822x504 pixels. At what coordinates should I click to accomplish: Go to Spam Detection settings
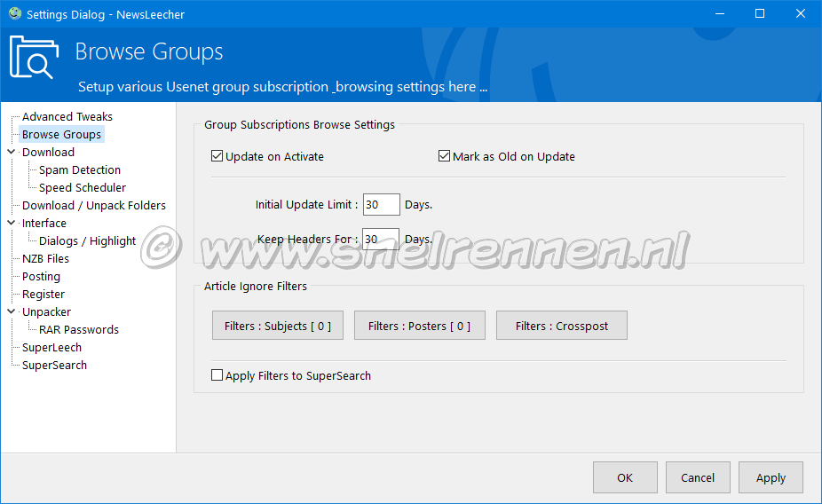coord(80,169)
